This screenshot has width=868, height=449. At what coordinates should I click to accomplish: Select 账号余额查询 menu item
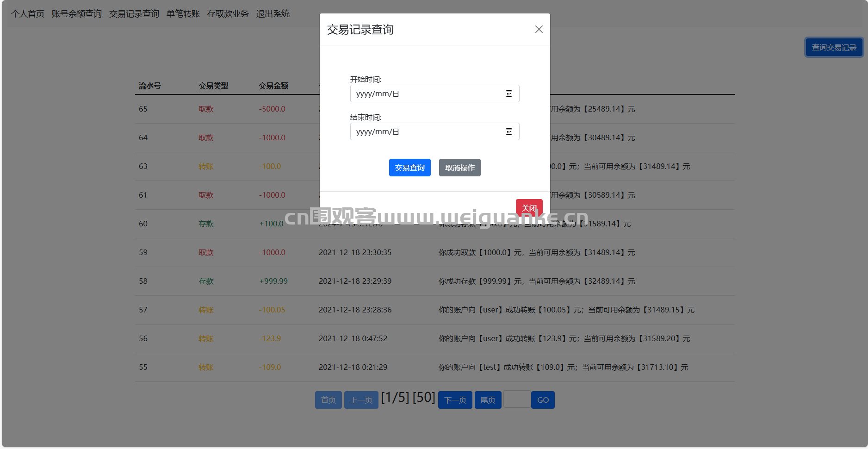point(76,14)
